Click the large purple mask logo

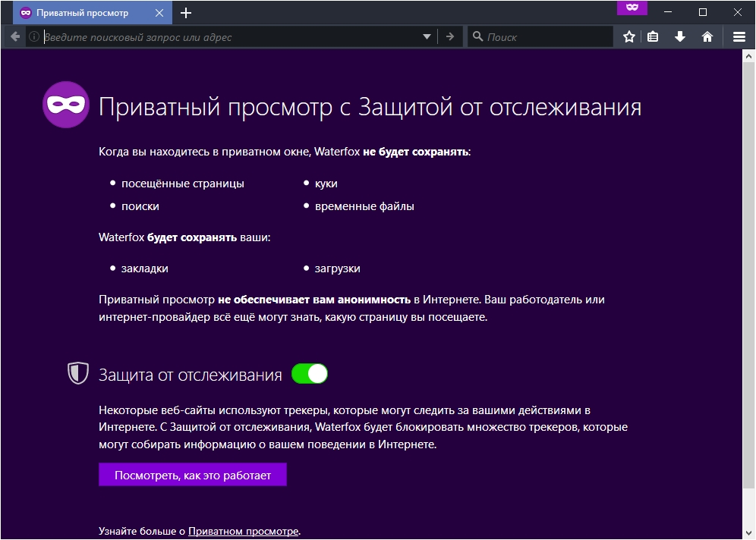click(66, 105)
